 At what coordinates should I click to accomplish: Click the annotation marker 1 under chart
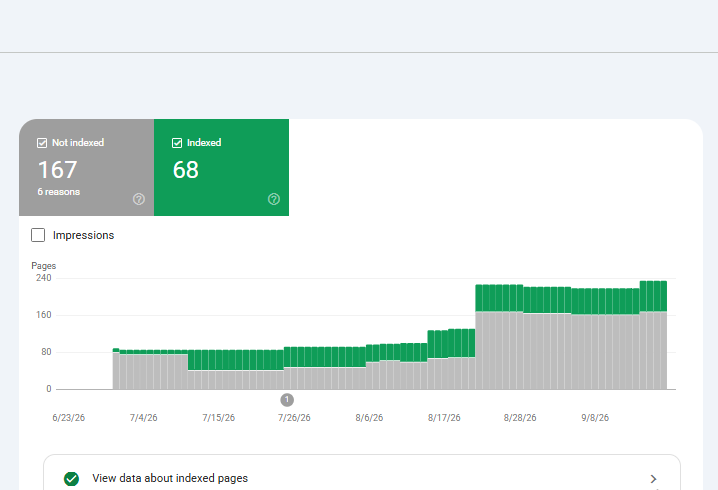click(287, 400)
